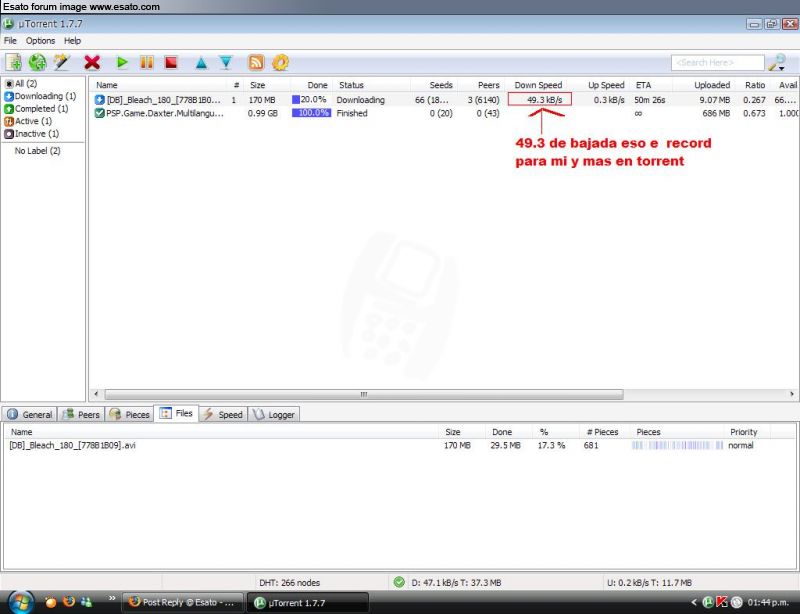
Task: Select the No Label (2) entry
Action: (x=37, y=151)
